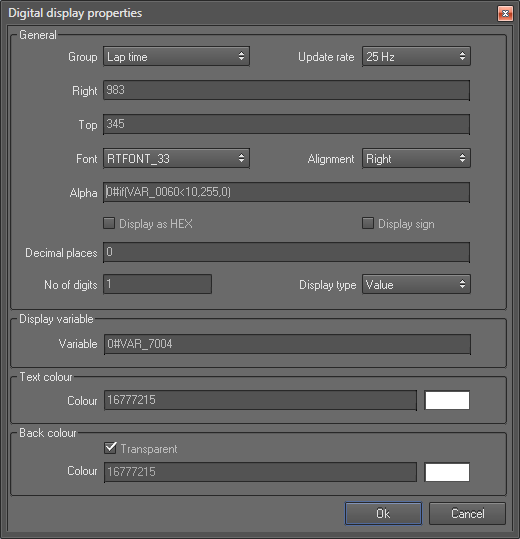
Task: Enable the Display sign checkbox
Action: (x=368, y=223)
